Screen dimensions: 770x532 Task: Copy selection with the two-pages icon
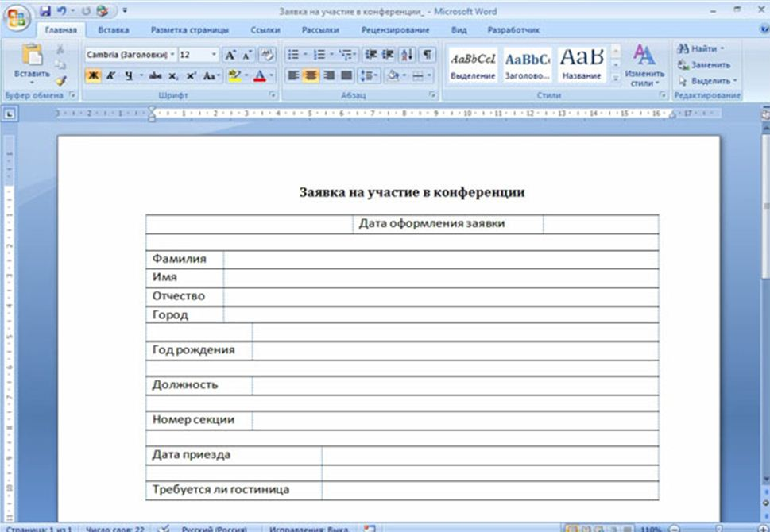(x=60, y=65)
